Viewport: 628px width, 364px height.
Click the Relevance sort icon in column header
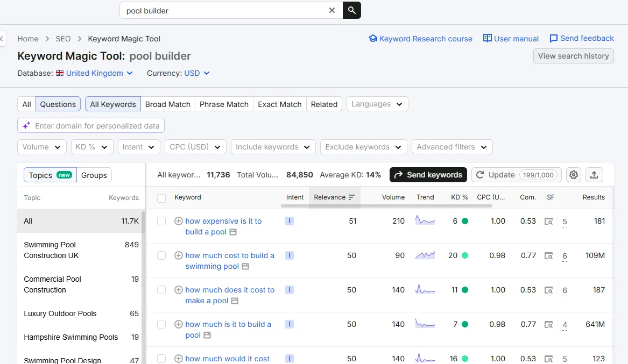[351, 197]
